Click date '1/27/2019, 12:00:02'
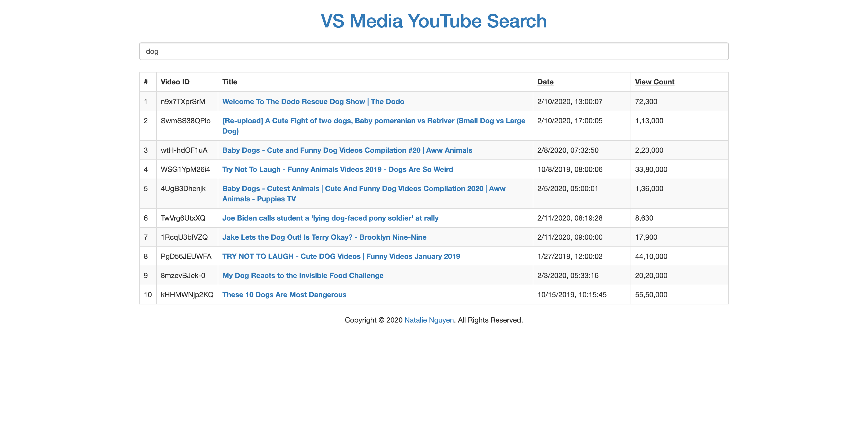The height and width of the screenshot is (424, 868). 570,256
